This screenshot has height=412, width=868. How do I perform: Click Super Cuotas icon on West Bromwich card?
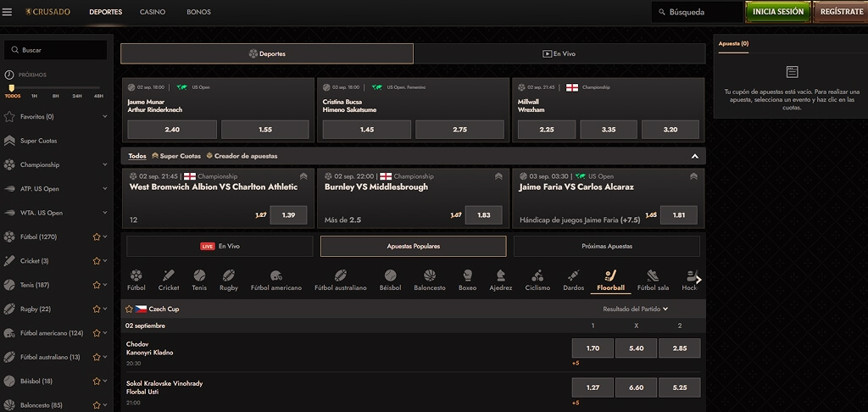click(303, 176)
